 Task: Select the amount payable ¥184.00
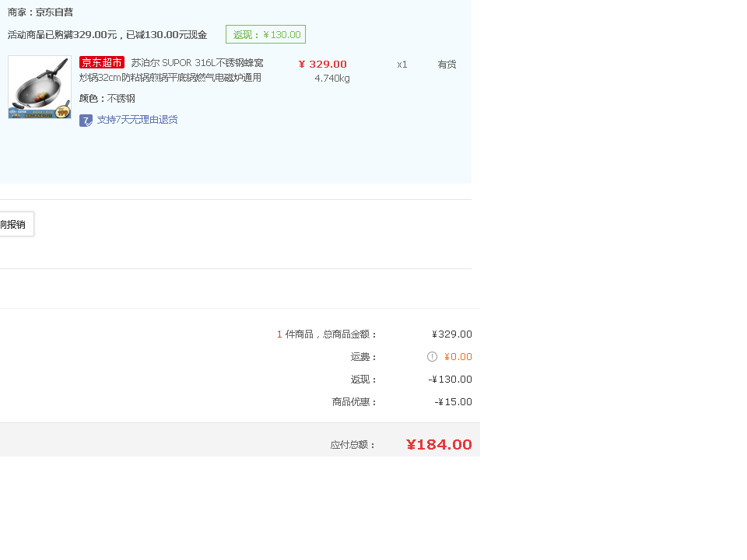pos(439,444)
